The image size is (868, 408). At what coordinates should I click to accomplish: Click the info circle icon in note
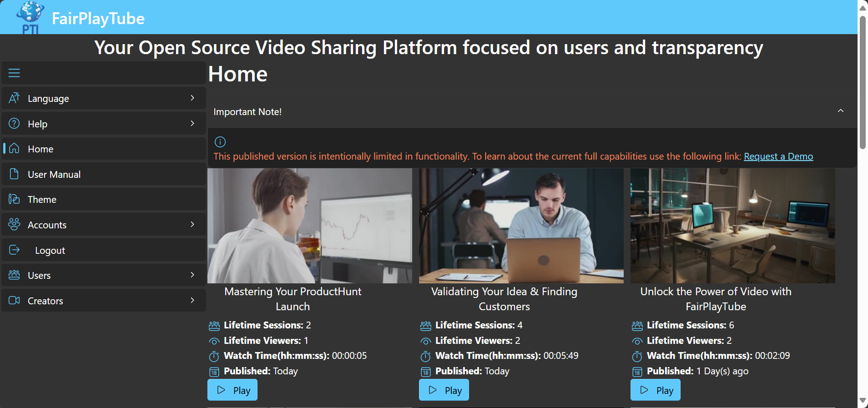220,142
